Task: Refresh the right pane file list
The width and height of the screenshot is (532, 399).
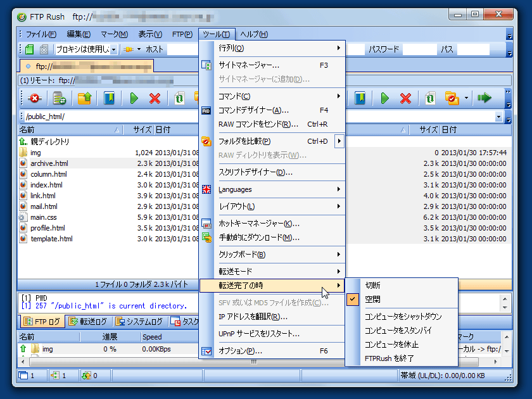Action: click(430, 98)
